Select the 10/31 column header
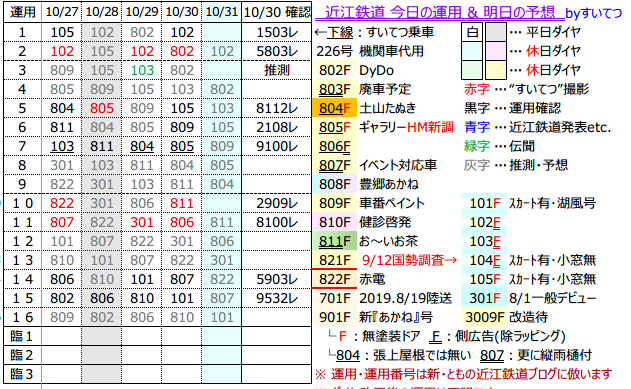 point(222,12)
